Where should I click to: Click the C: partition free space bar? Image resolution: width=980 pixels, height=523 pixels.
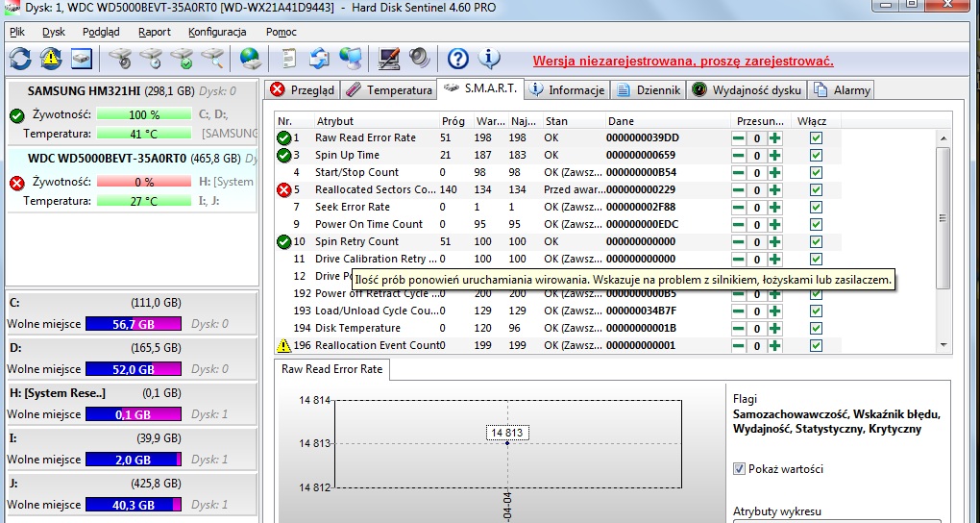(x=134, y=323)
